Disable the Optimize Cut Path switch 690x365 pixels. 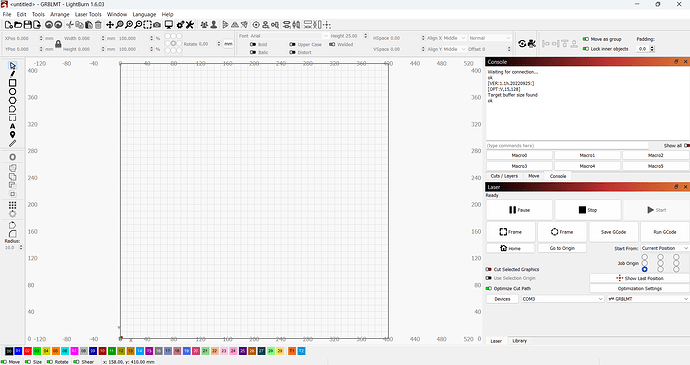(488, 288)
